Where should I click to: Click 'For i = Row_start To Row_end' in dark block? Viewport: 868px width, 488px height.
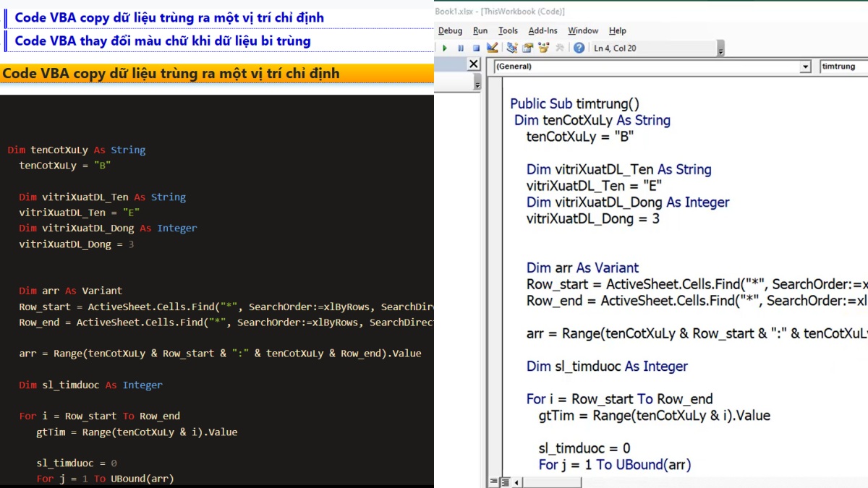pyautogui.click(x=100, y=416)
